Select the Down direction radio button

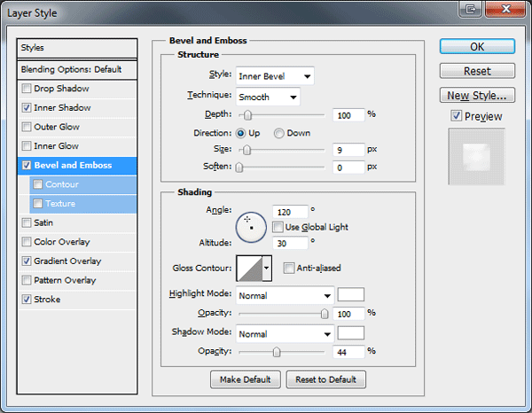click(x=279, y=133)
